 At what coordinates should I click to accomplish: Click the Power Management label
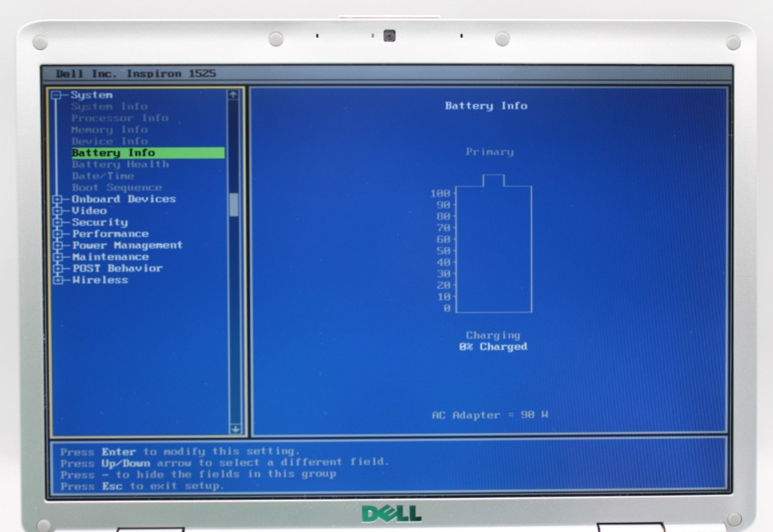tap(127, 245)
